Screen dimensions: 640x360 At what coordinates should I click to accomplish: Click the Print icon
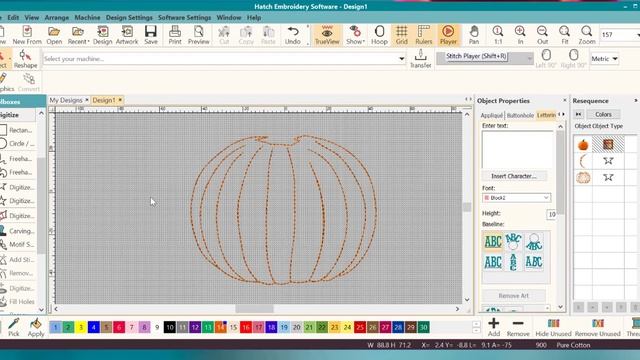pyautogui.click(x=175, y=35)
